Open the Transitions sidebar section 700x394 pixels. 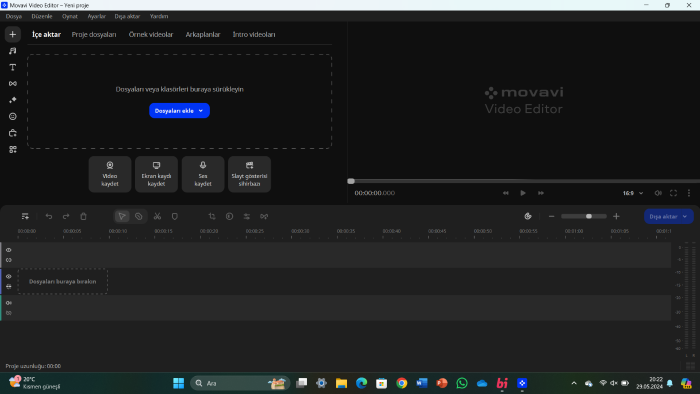(12, 83)
